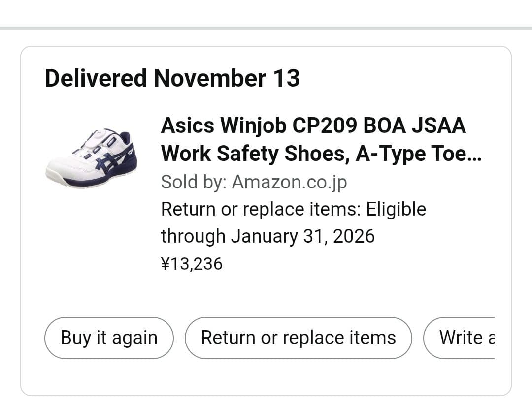This screenshot has height=406, width=532.
Task: Tap the gray divider bar above the order card
Action: click(x=266, y=28)
